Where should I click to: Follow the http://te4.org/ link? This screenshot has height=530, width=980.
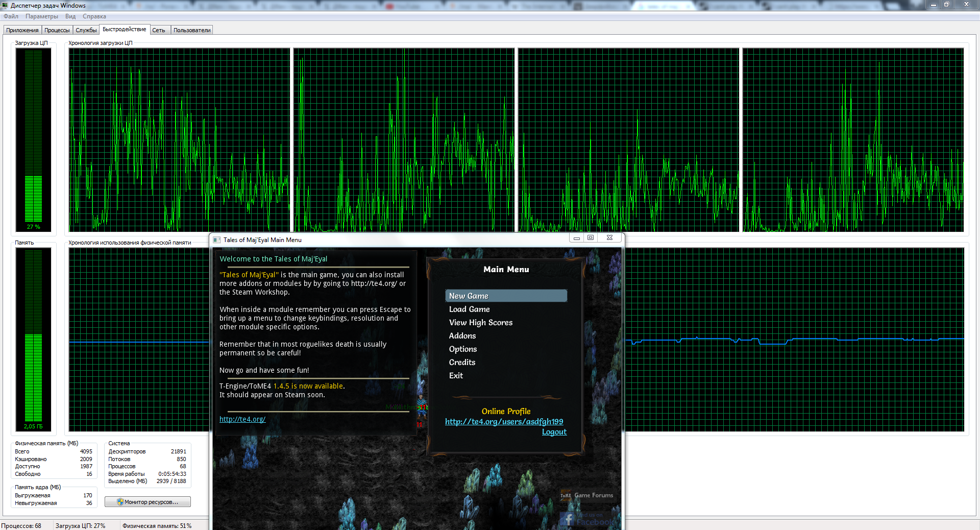[x=242, y=419]
